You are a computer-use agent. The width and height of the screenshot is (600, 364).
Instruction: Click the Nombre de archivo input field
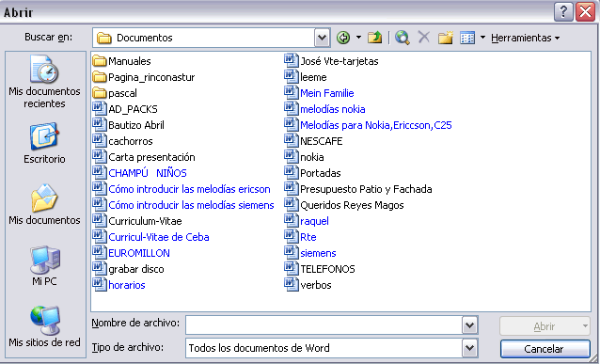coord(324,325)
